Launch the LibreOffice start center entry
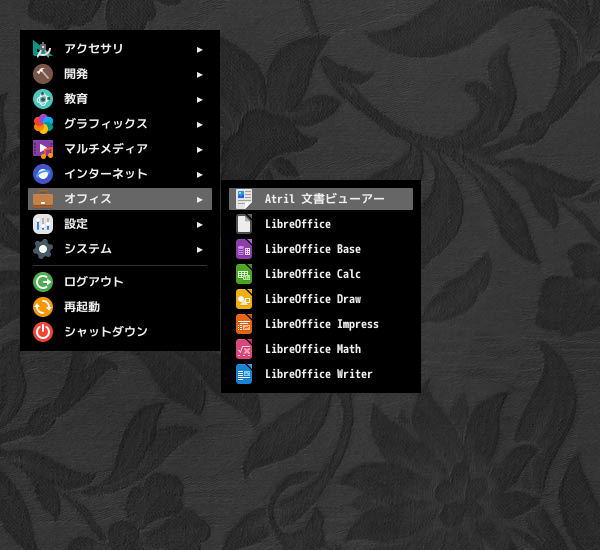 [321, 224]
